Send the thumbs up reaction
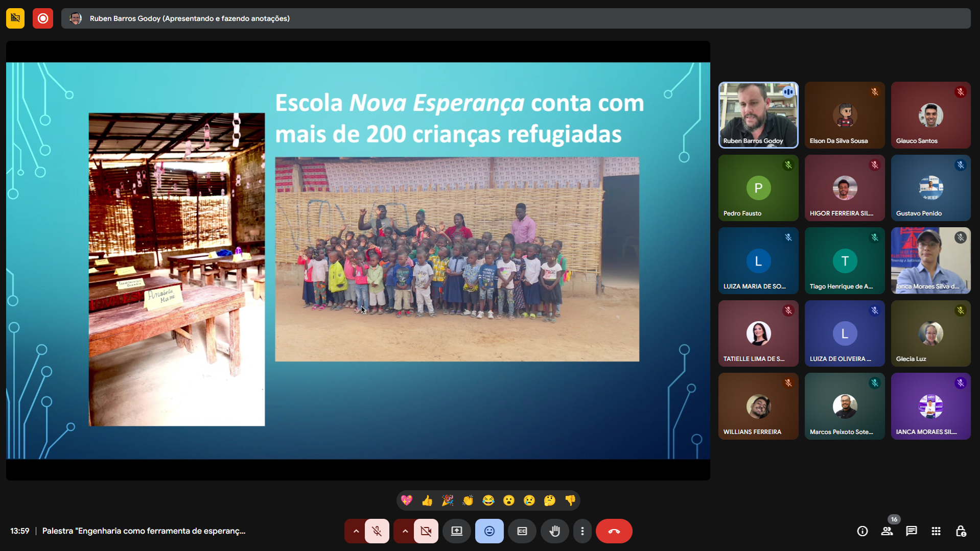 click(427, 500)
